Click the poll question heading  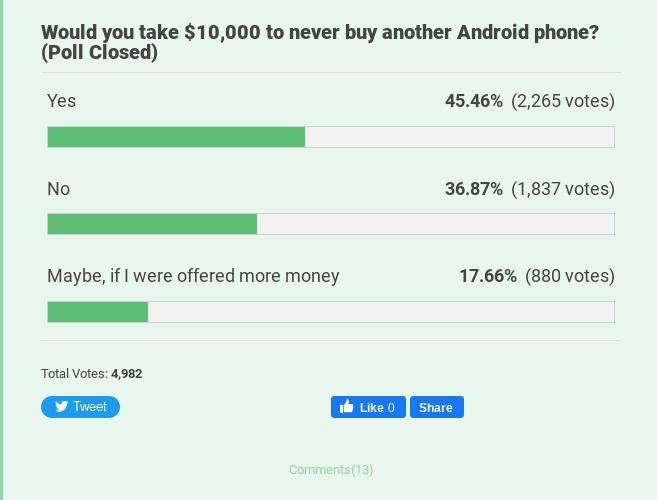pos(320,42)
